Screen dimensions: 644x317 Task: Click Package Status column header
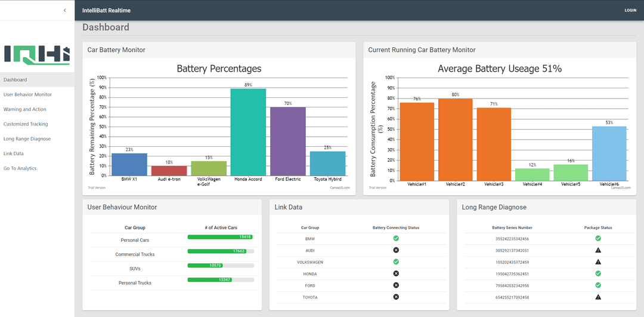pos(598,227)
